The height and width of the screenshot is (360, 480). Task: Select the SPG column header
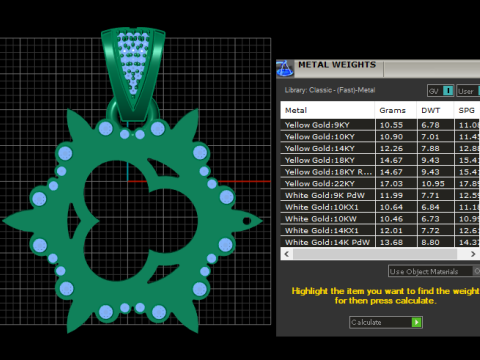(x=467, y=110)
